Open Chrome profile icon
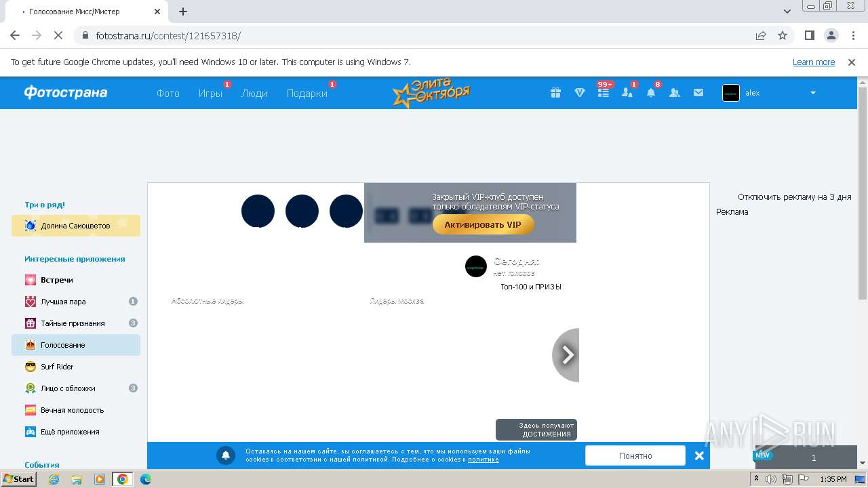868x488 pixels. 831,35
